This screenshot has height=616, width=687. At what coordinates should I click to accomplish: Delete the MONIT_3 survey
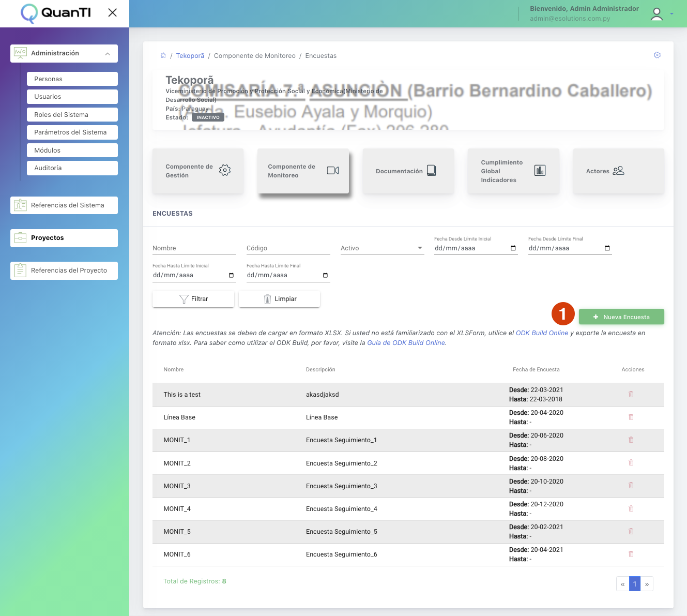(x=631, y=485)
